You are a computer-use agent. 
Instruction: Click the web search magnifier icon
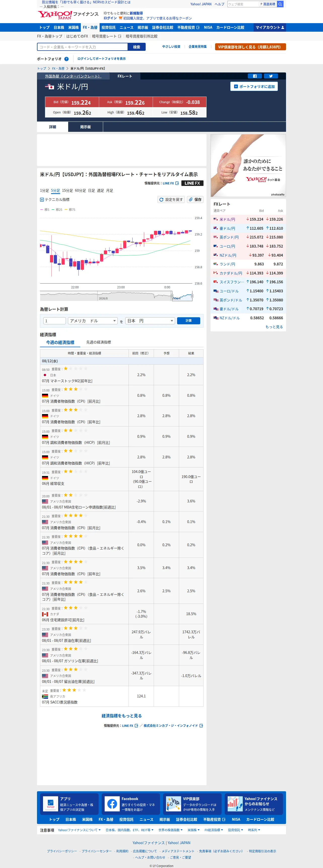[x=280, y=4]
